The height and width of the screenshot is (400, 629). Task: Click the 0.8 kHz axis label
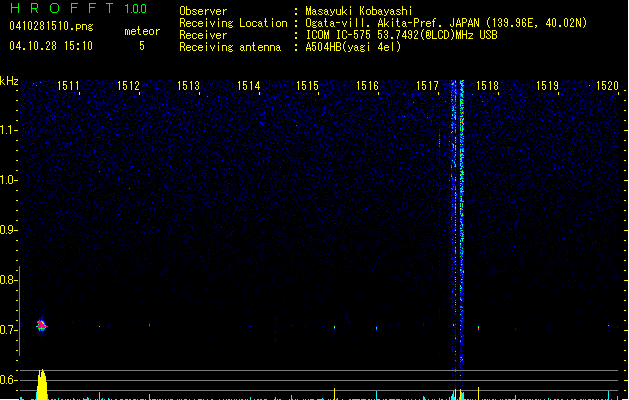(x=8, y=280)
